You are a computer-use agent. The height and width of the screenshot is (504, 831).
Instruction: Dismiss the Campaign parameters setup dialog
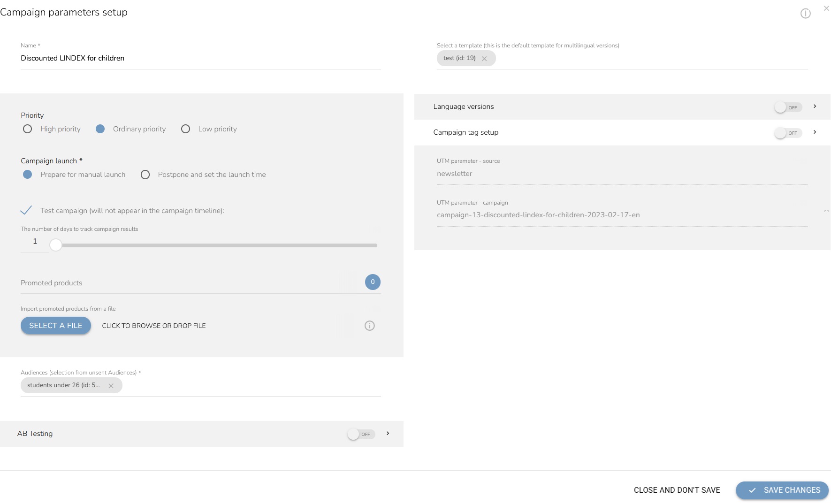click(x=826, y=8)
